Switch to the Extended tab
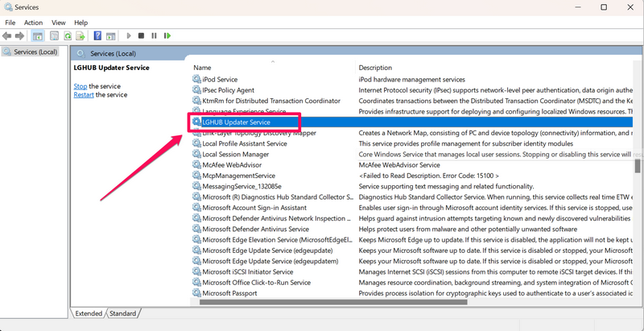The height and width of the screenshot is (331, 644). [89, 313]
